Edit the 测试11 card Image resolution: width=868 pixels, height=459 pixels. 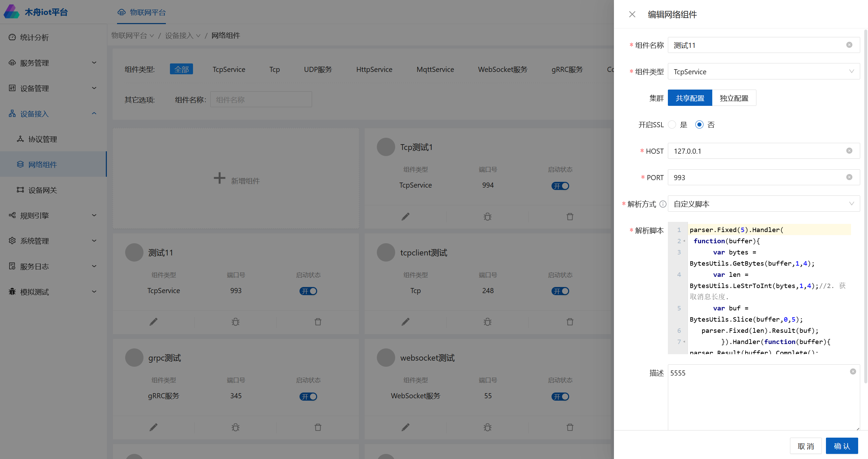coord(153,322)
